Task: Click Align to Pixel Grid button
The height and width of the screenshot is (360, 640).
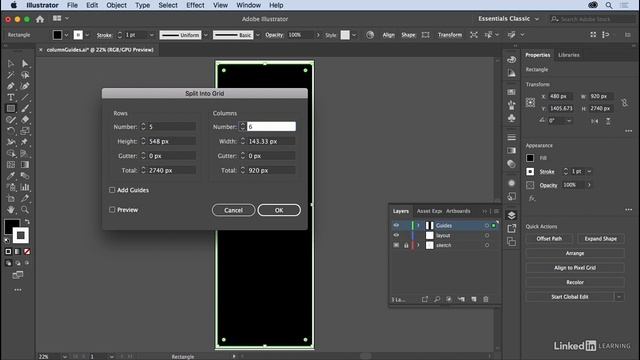Action: coord(575,268)
